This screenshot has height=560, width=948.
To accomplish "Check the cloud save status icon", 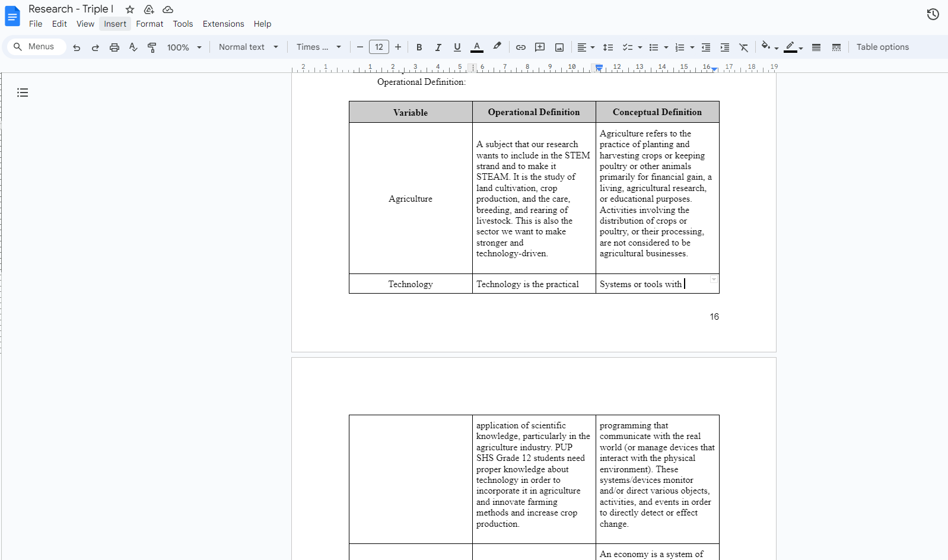I will 168,9.
